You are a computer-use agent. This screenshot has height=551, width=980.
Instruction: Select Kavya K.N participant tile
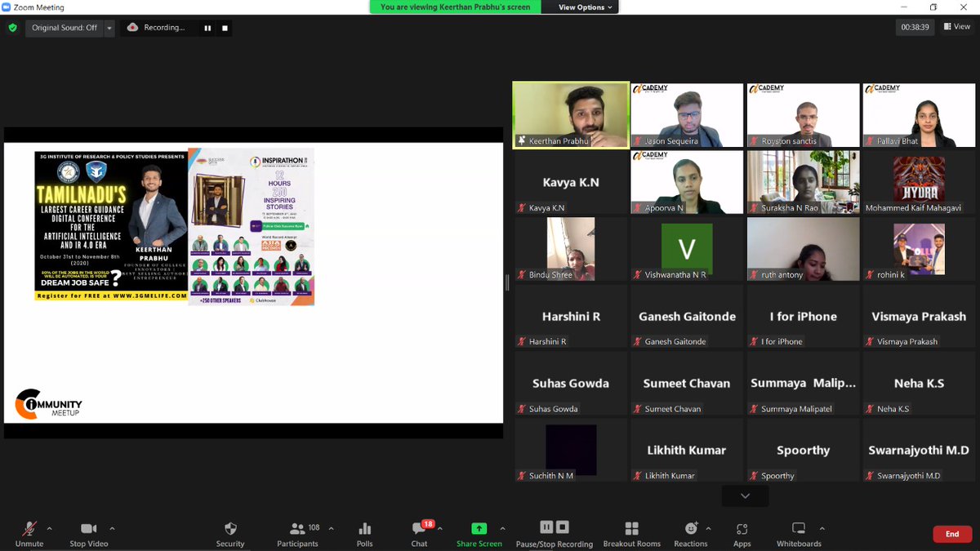pyautogui.click(x=571, y=182)
